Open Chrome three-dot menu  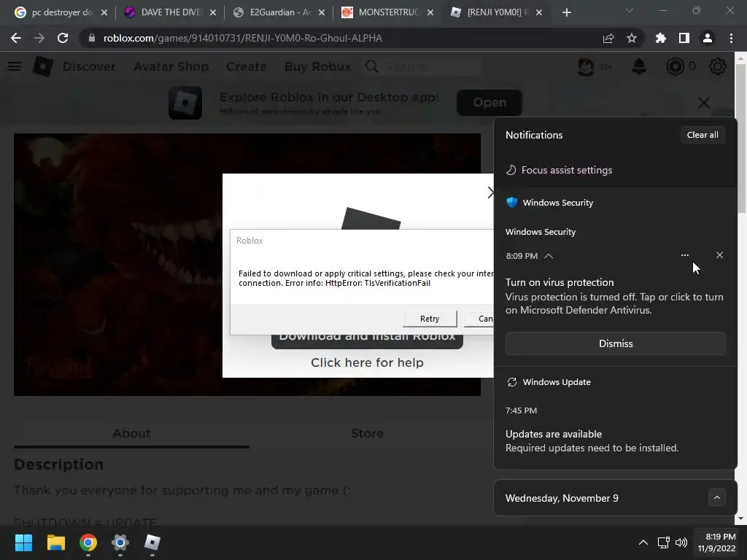pos(731,38)
